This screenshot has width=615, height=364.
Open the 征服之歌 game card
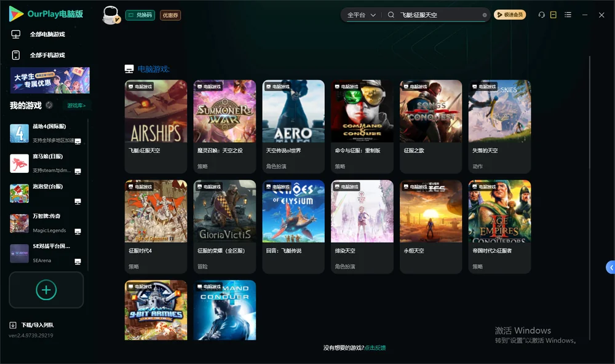431,126
